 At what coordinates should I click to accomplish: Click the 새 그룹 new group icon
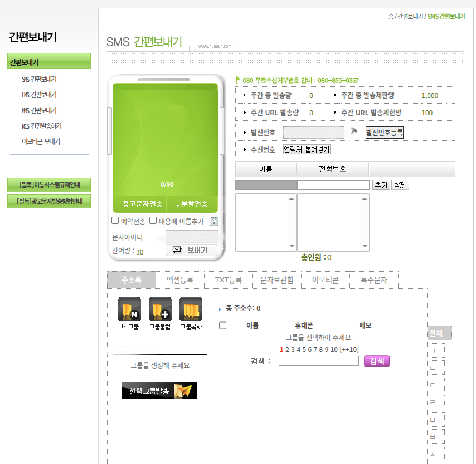[129, 309]
